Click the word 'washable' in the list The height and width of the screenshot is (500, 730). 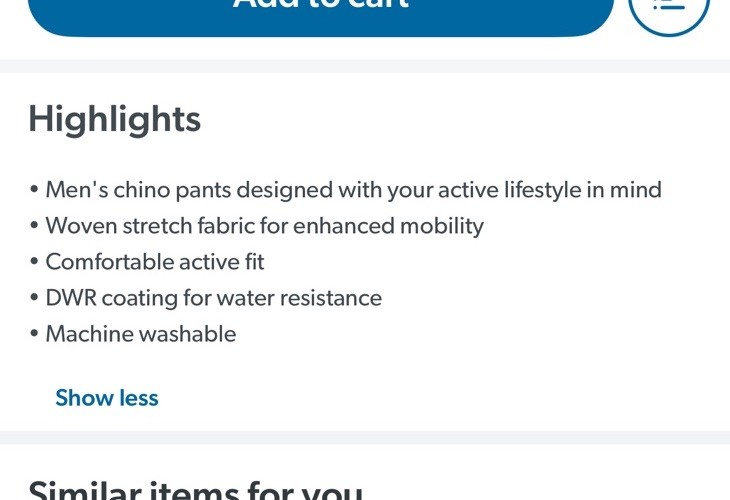(x=188, y=334)
